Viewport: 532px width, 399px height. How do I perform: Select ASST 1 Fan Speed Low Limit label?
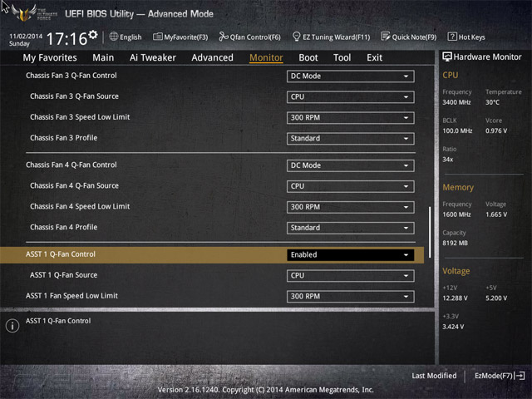click(71, 296)
